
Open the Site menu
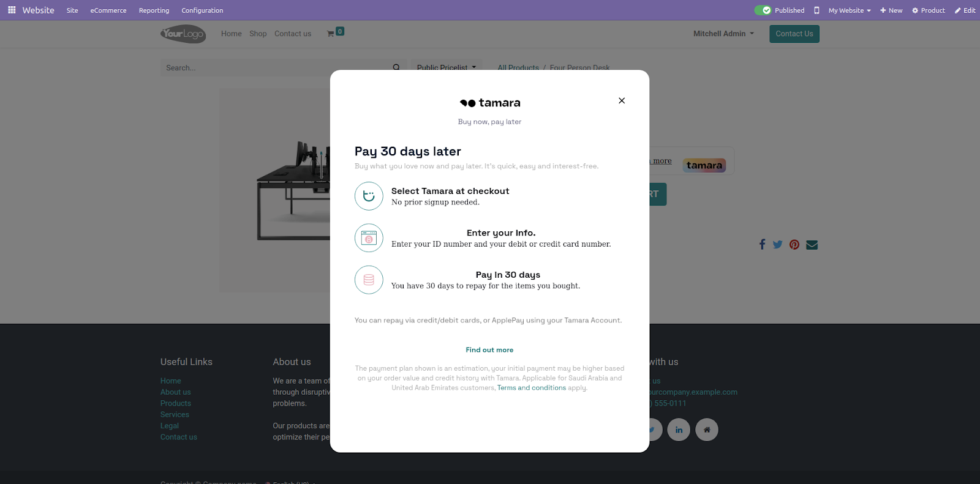(72, 10)
